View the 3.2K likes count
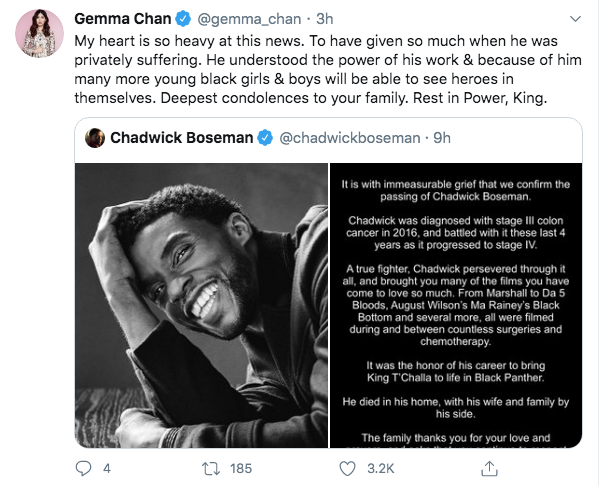This screenshot has height=486, width=601. (381, 468)
